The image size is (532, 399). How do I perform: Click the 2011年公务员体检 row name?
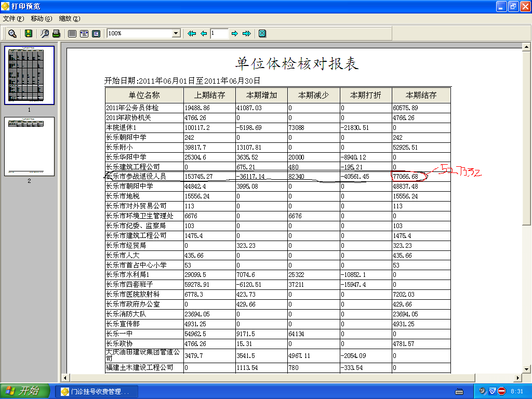(x=132, y=108)
